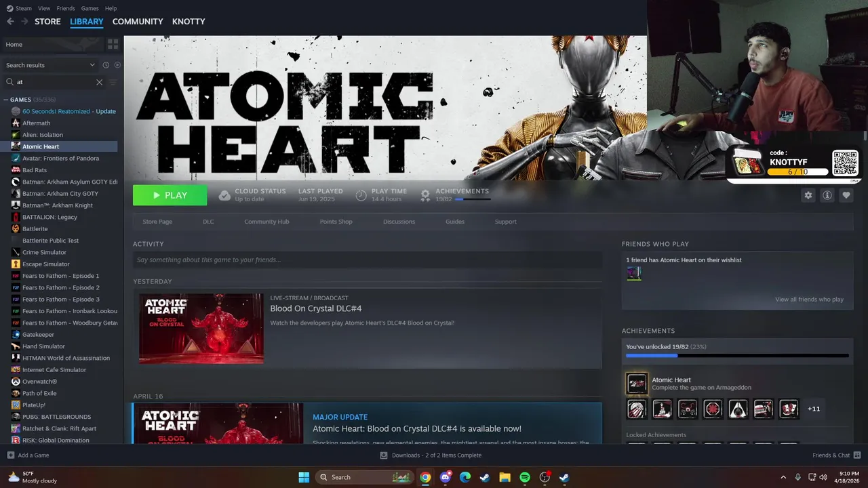Open the Friends menu

66,8
